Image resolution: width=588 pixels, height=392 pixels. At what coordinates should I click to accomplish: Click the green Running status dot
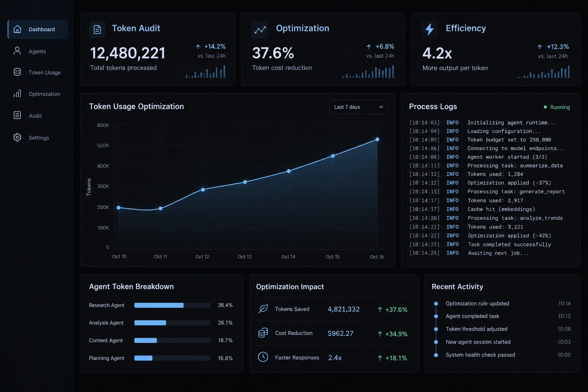(x=545, y=107)
